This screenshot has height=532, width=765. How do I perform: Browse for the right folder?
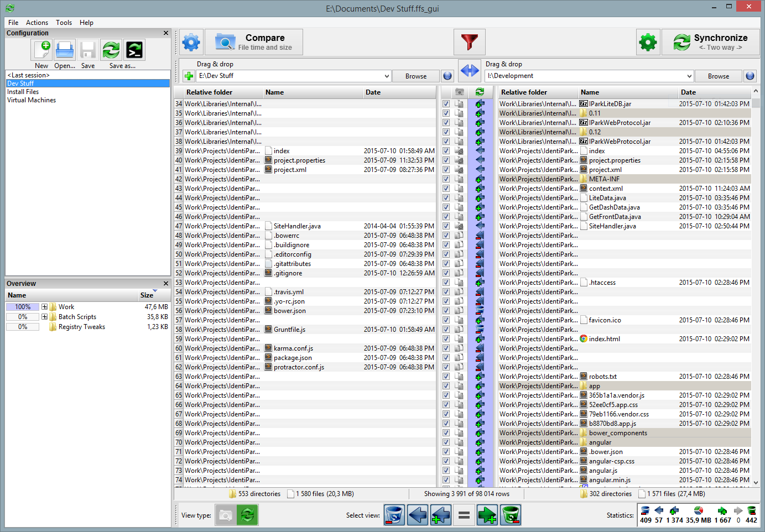click(x=718, y=76)
